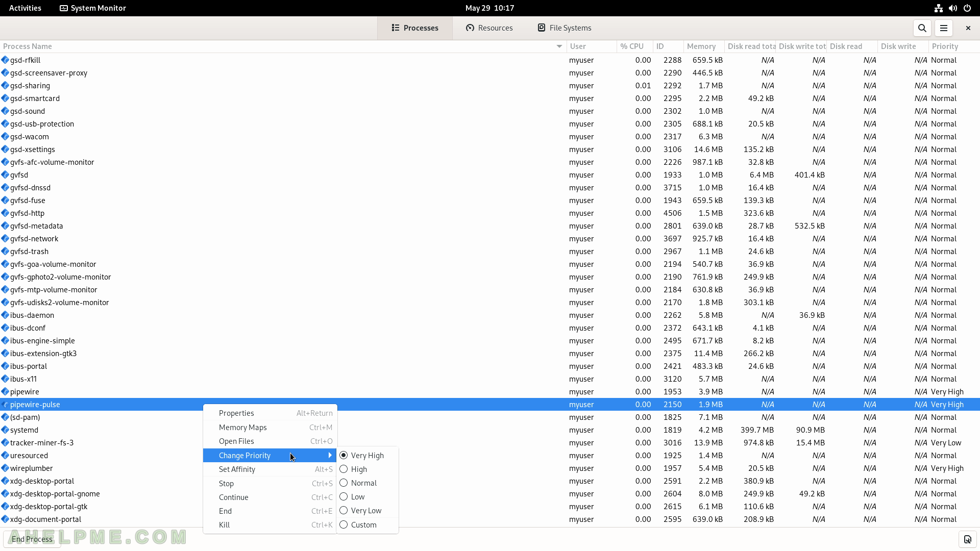Select the Very High priority option
Image resolution: width=980 pixels, height=551 pixels.
pyautogui.click(x=367, y=456)
